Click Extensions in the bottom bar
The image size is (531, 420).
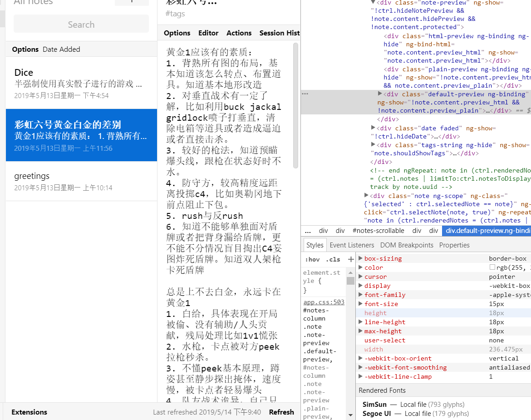click(x=29, y=412)
